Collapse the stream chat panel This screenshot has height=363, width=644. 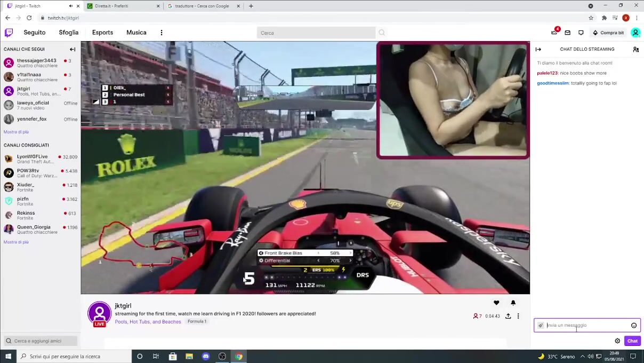click(538, 49)
